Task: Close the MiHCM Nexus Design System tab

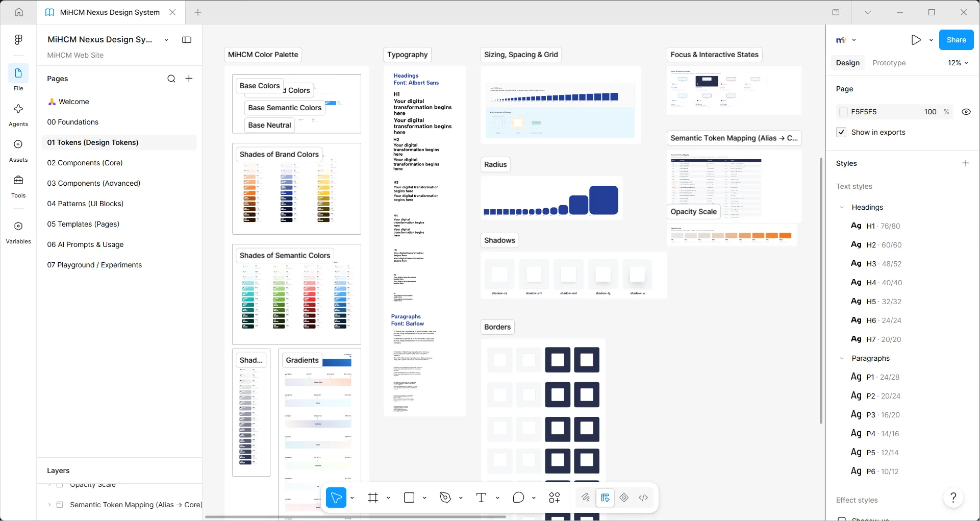Action: click(172, 12)
